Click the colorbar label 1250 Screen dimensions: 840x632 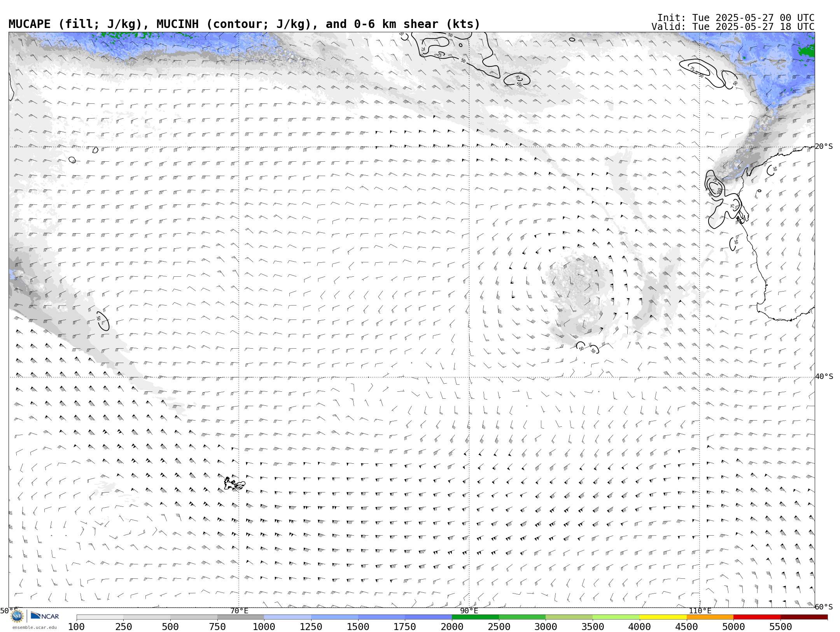311,627
